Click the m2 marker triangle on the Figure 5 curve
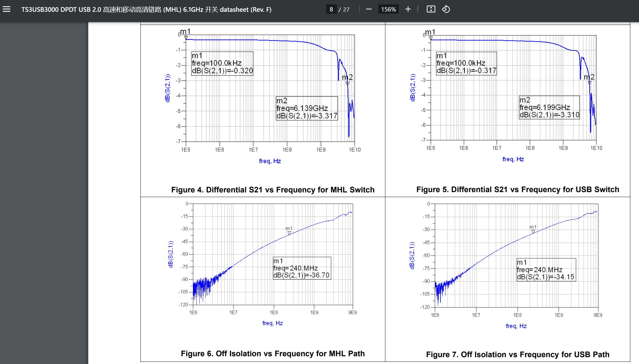The height and width of the screenshot is (364, 639). click(x=590, y=83)
